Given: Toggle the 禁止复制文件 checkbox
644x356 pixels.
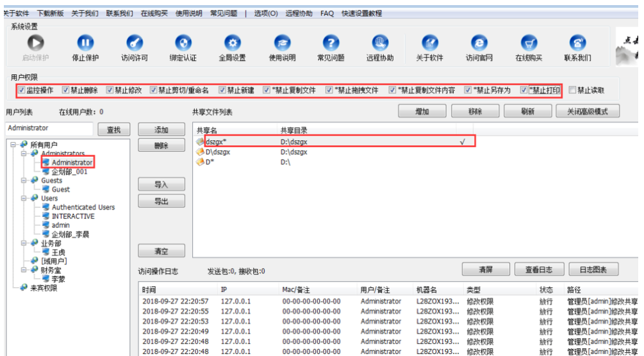Looking at the screenshot, I should click(x=267, y=90).
